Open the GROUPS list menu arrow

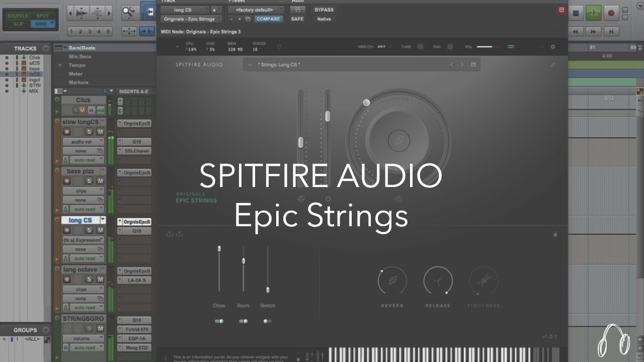pos(46,330)
